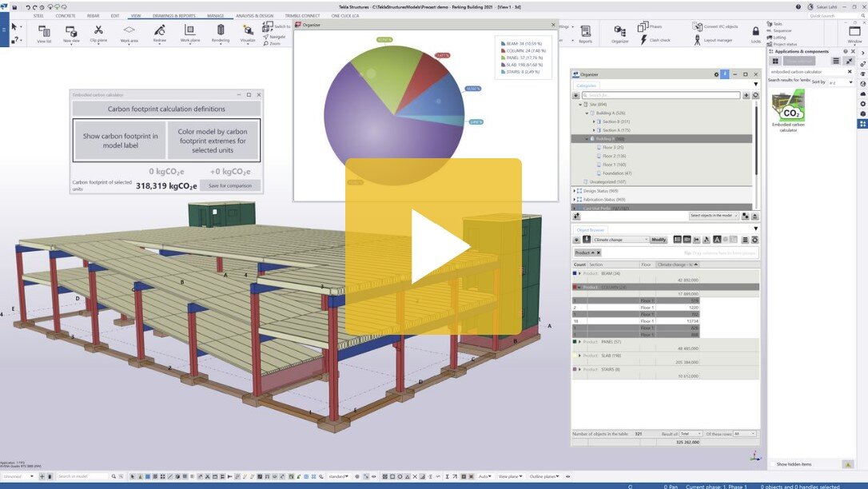Click the STAIRS purple color swatch

pyautogui.click(x=574, y=369)
